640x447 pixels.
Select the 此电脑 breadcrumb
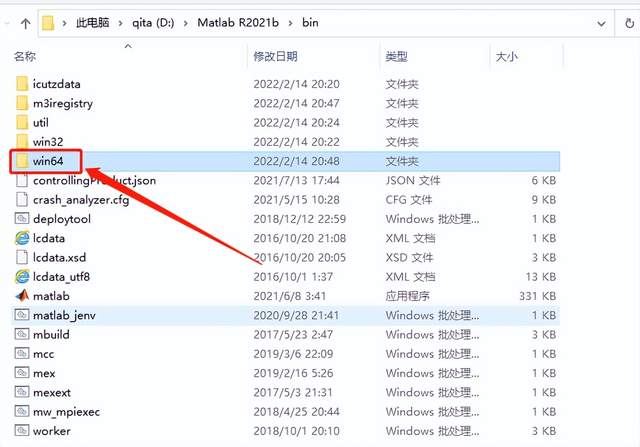(92, 23)
